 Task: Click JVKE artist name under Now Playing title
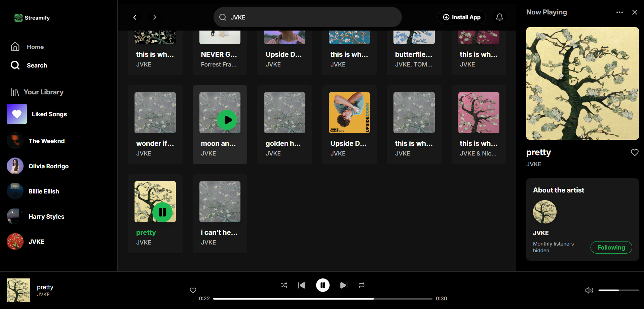coord(534,164)
